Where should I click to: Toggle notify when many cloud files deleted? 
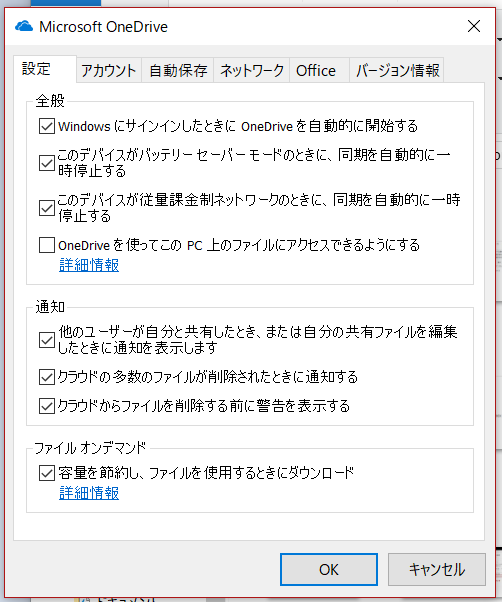(47, 377)
